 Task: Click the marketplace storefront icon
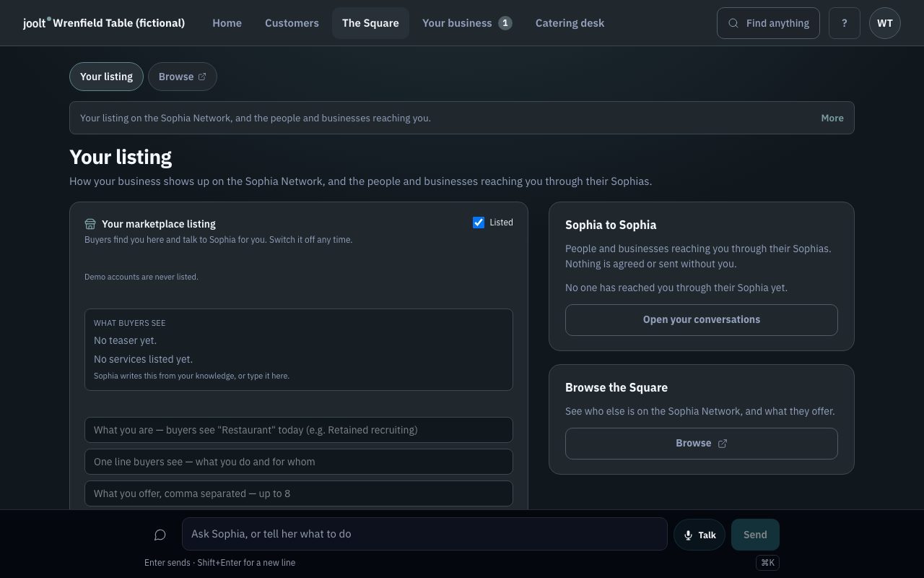pos(90,224)
